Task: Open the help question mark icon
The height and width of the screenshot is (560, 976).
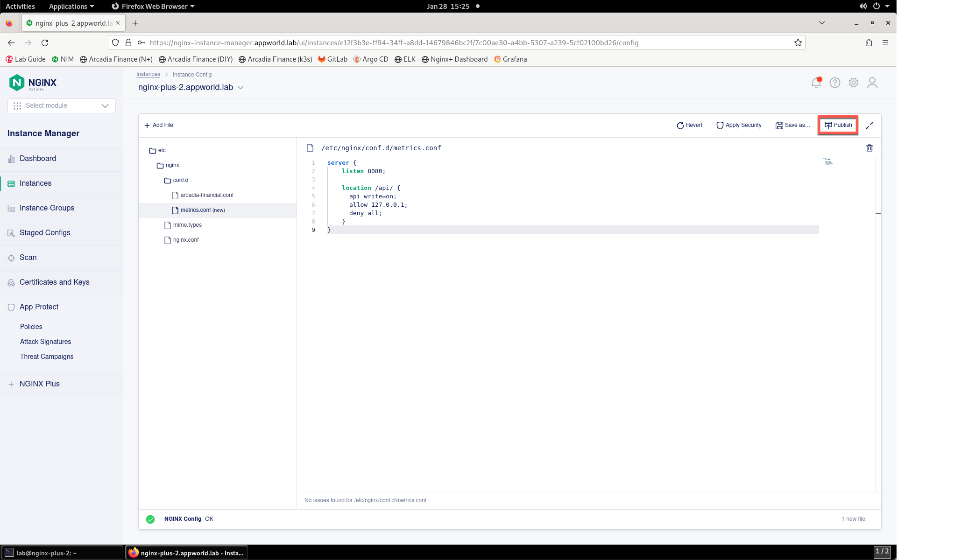Action: point(835,83)
